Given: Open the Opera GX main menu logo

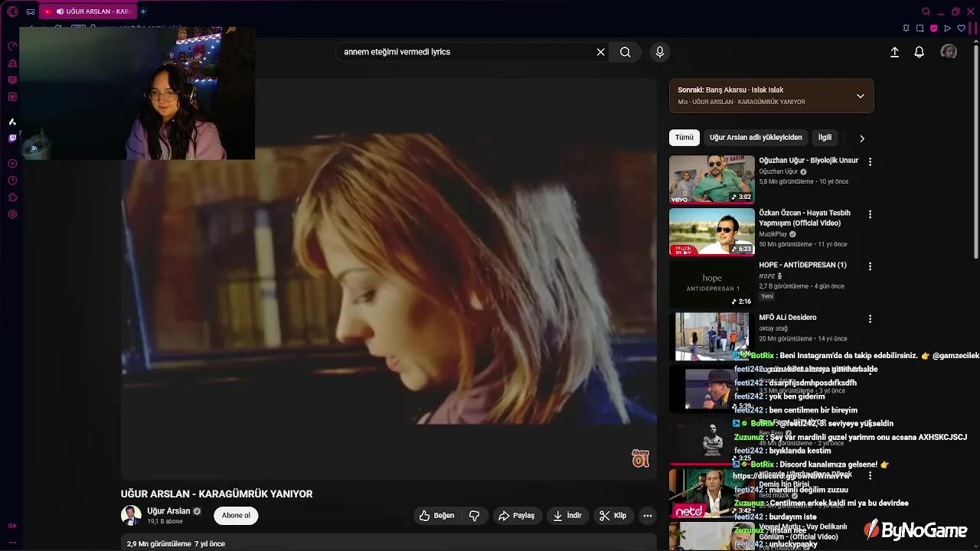Looking at the screenshot, I should [x=12, y=11].
